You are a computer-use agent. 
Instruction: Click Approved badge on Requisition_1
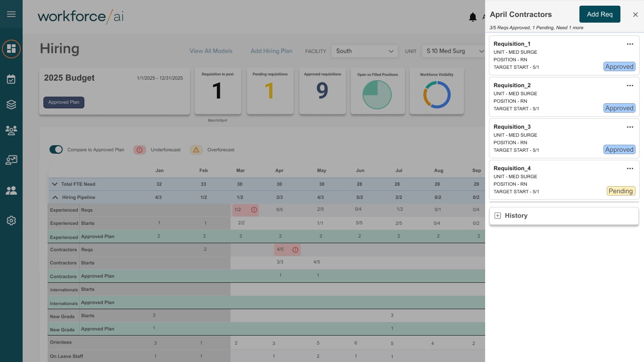point(619,66)
